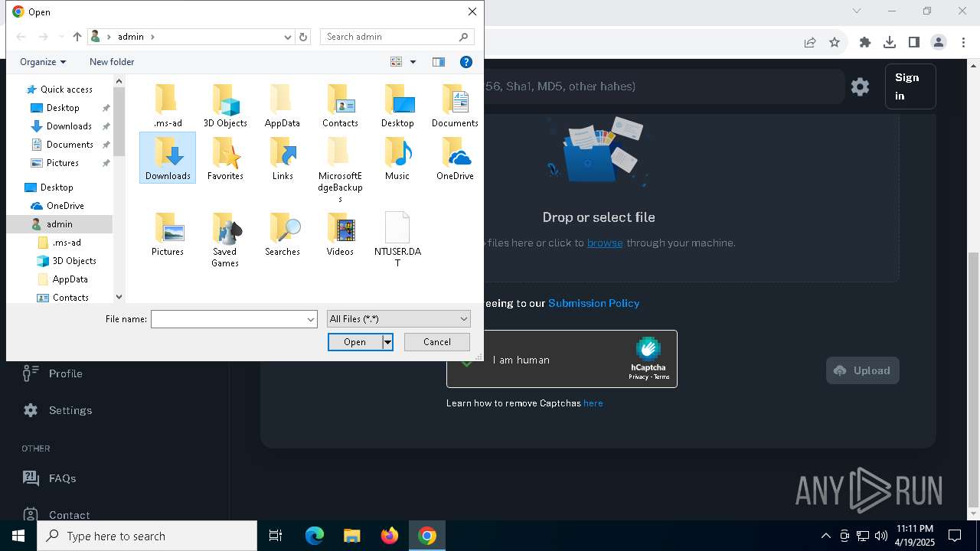Image resolution: width=980 pixels, height=551 pixels.
Task: Open the Organize dropdown menu
Action: pos(43,62)
